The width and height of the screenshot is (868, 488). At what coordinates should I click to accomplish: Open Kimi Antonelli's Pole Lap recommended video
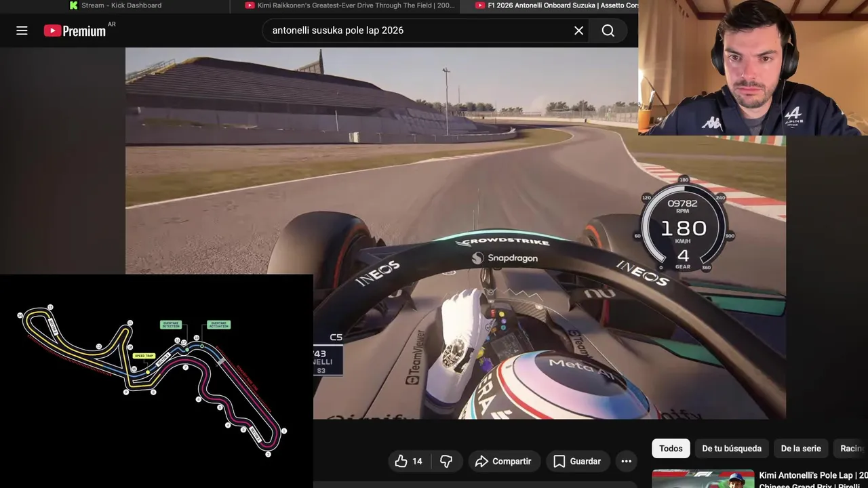813,479
